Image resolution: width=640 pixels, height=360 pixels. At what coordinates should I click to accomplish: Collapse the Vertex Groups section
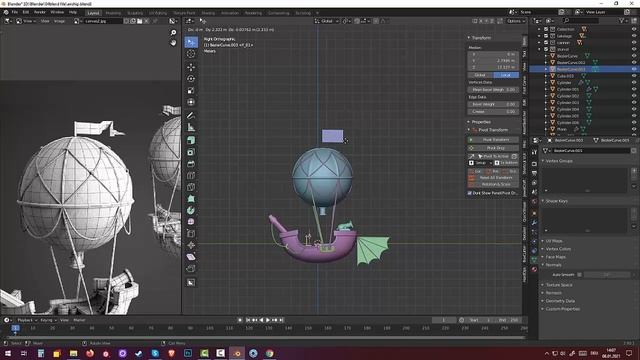coord(557,161)
